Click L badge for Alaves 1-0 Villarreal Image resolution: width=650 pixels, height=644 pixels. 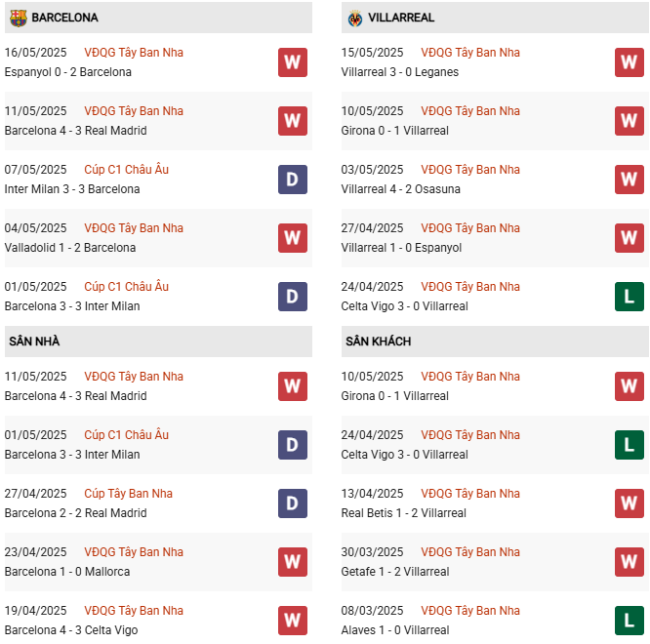point(630,621)
